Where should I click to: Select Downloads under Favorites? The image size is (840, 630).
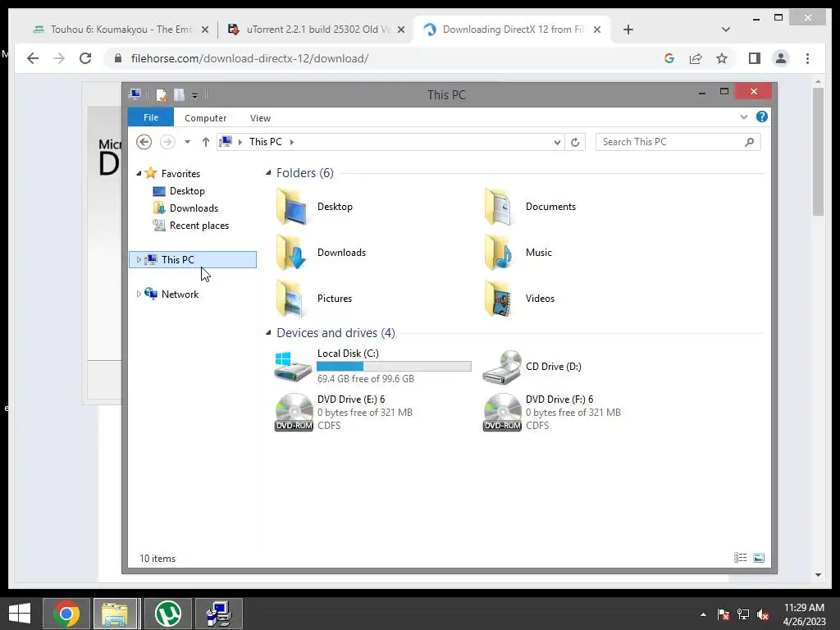194,208
